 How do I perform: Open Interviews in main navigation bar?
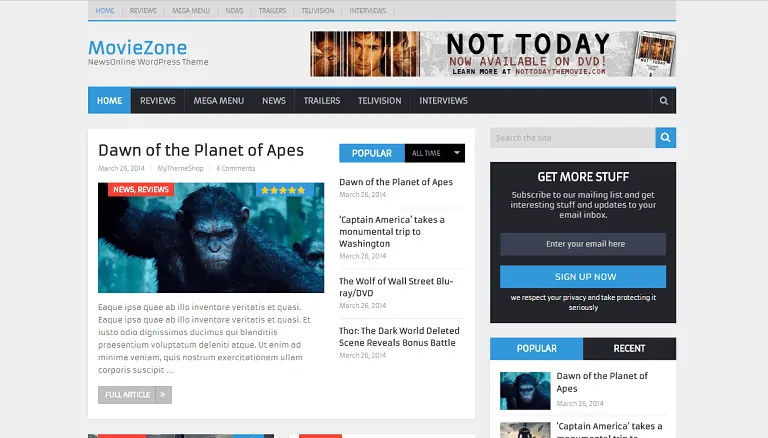click(443, 101)
